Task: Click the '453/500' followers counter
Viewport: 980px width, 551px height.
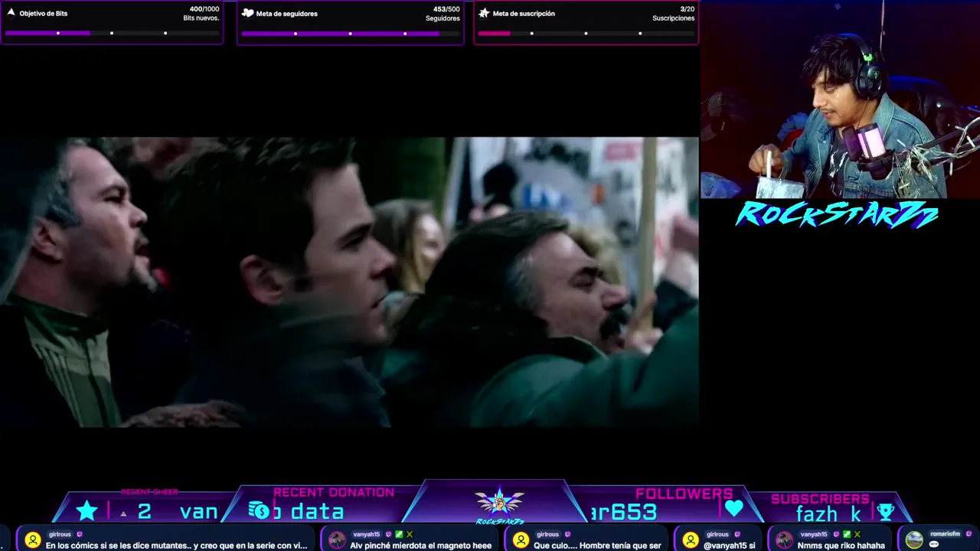Action: (x=446, y=9)
